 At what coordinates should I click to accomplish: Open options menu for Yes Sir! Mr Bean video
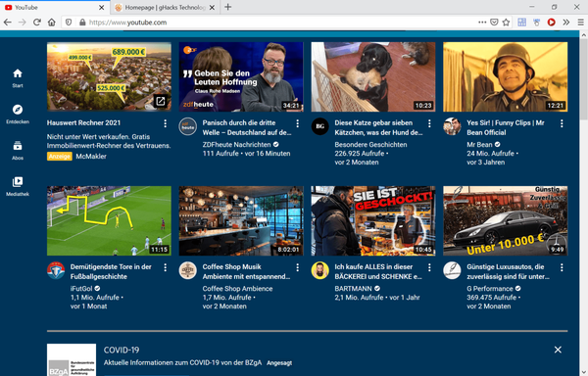[x=562, y=123]
